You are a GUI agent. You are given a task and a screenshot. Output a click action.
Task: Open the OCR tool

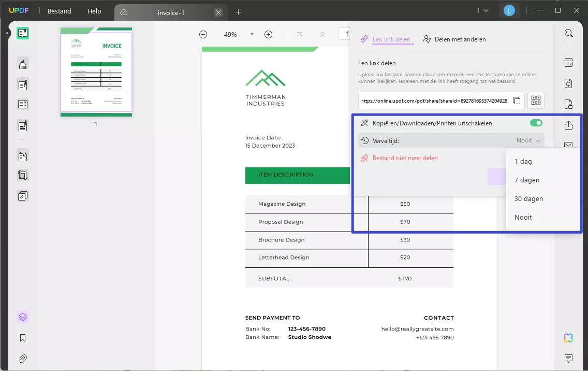tap(568, 62)
